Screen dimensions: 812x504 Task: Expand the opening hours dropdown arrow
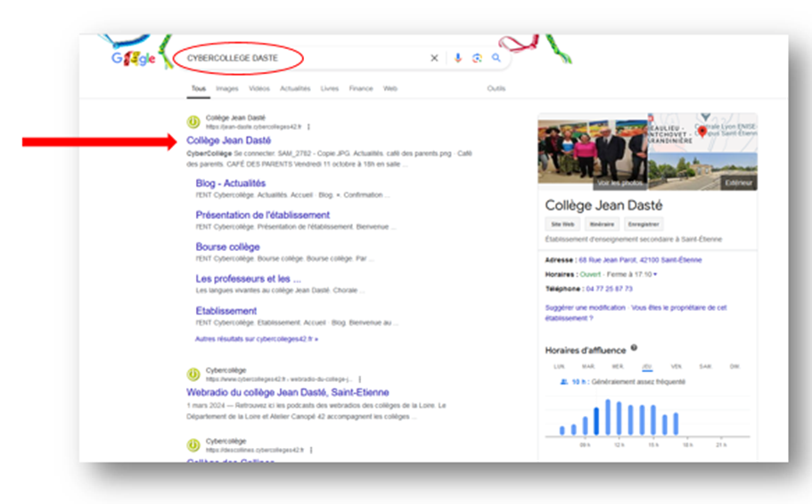tap(655, 274)
